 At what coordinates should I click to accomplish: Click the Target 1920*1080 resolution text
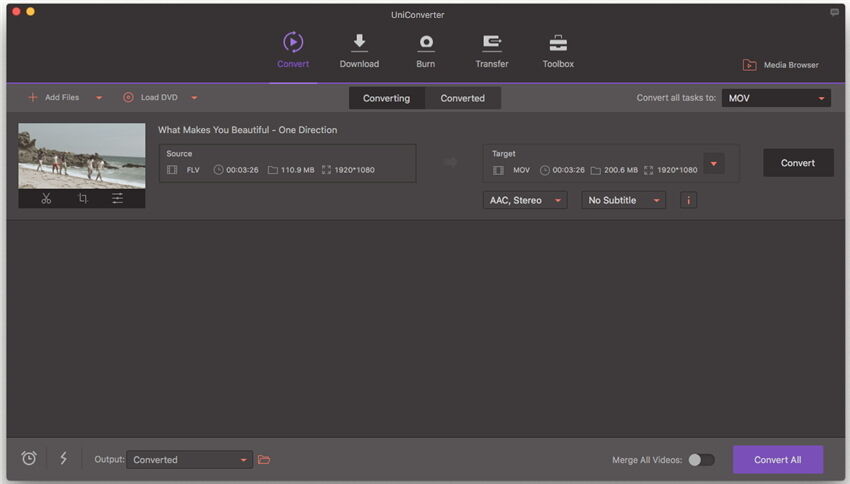tap(678, 170)
